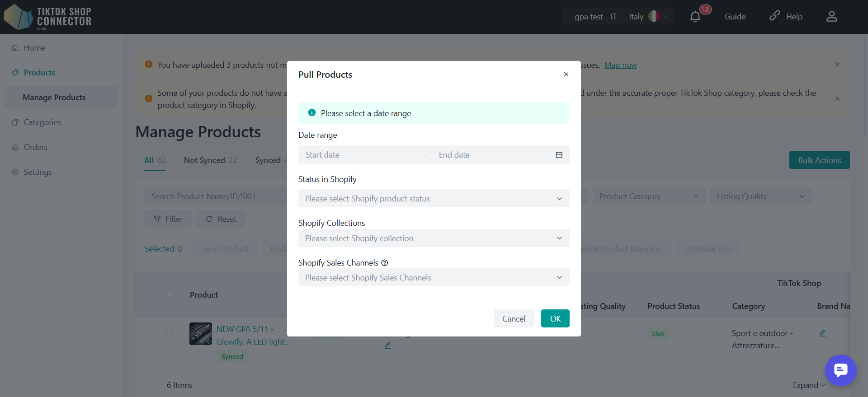Click the Live product status badge
868x397 pixels.
point(658,334)
